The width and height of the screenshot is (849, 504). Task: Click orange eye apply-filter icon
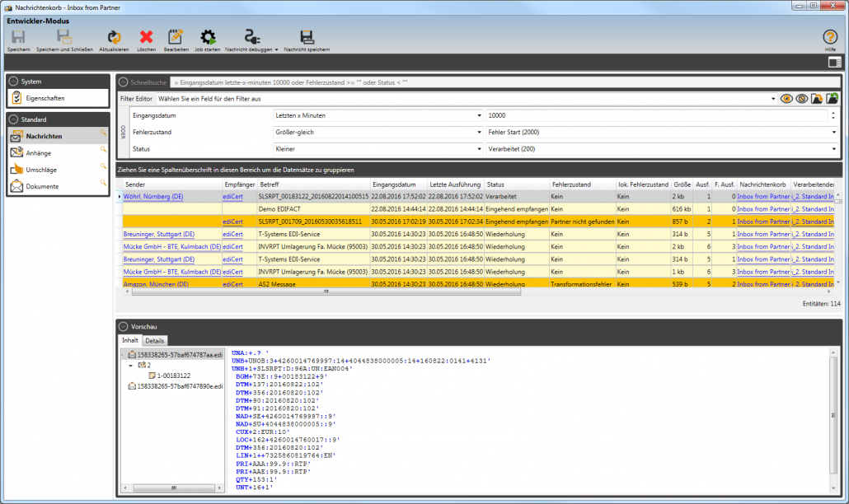pyautogui.click(x=786, y=99)
